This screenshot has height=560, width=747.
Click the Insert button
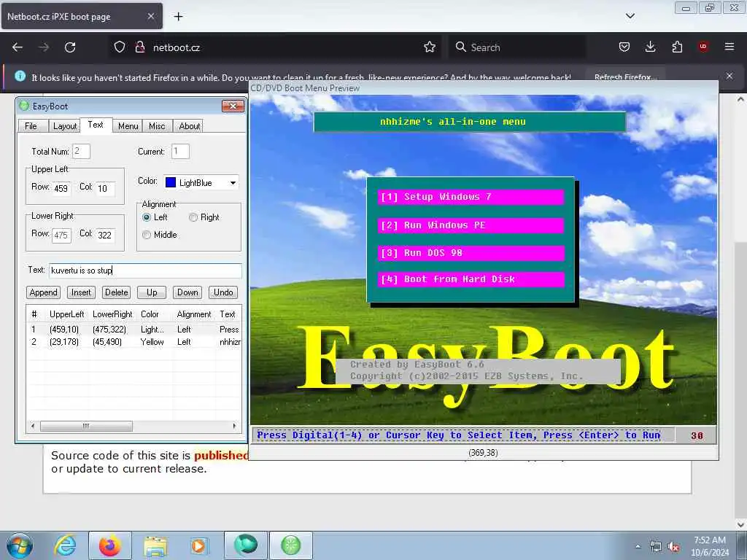[81, 292]
